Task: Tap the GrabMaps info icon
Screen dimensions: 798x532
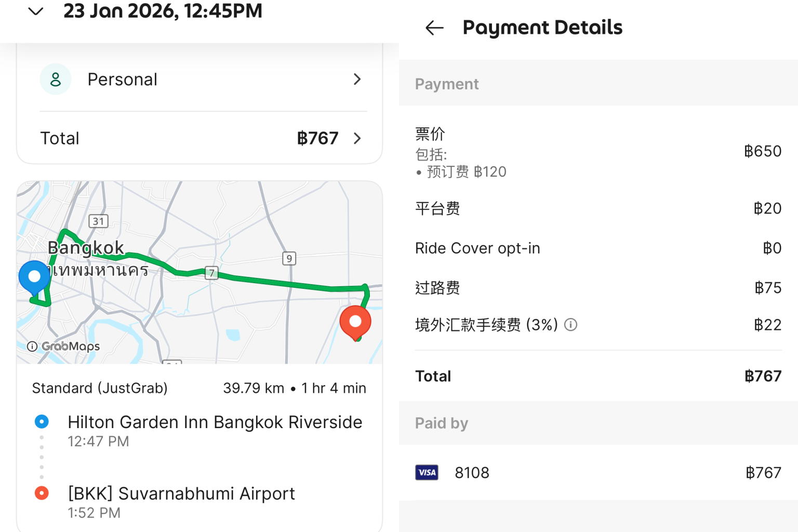Action: tap(32, 347)
